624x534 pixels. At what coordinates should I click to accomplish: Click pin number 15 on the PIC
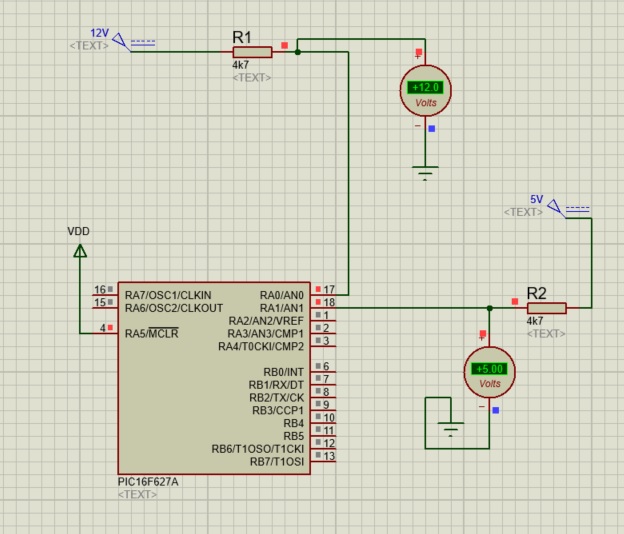(x=100, y=302)
